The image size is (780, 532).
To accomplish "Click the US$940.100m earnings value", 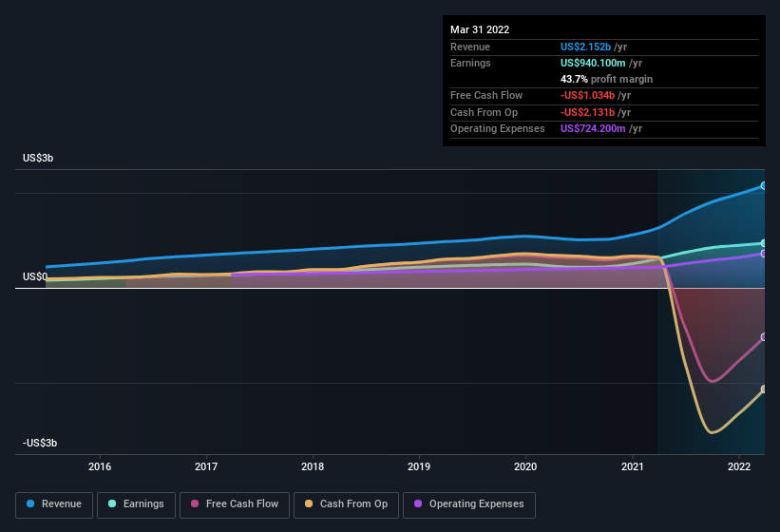I will click(593, 63).
